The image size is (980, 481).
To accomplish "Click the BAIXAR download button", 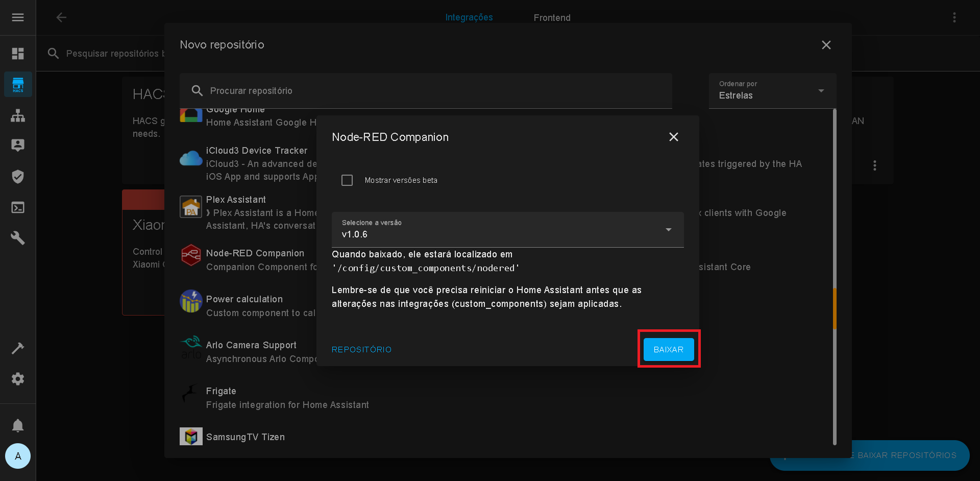I will click(669, 349).
